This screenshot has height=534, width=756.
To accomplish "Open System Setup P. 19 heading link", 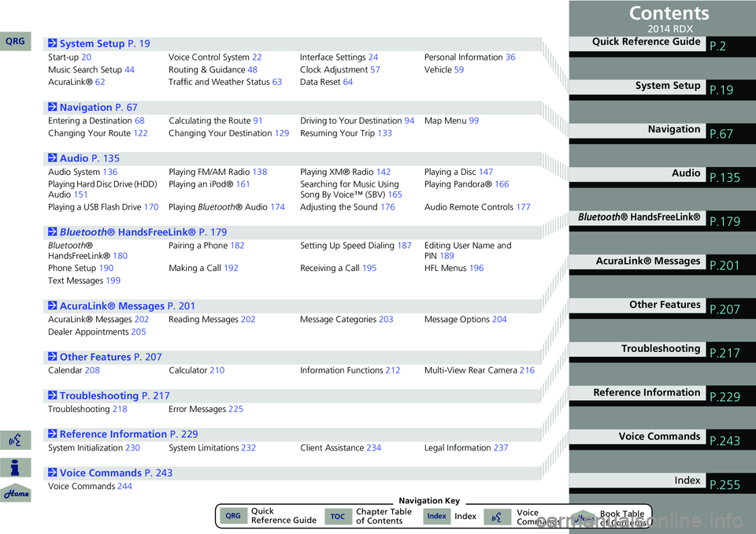I will 105,43.
